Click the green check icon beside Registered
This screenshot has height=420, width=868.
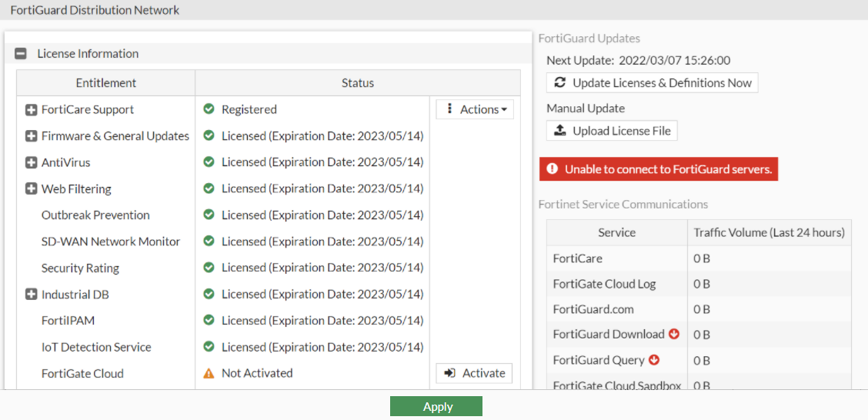click(209, 109)
